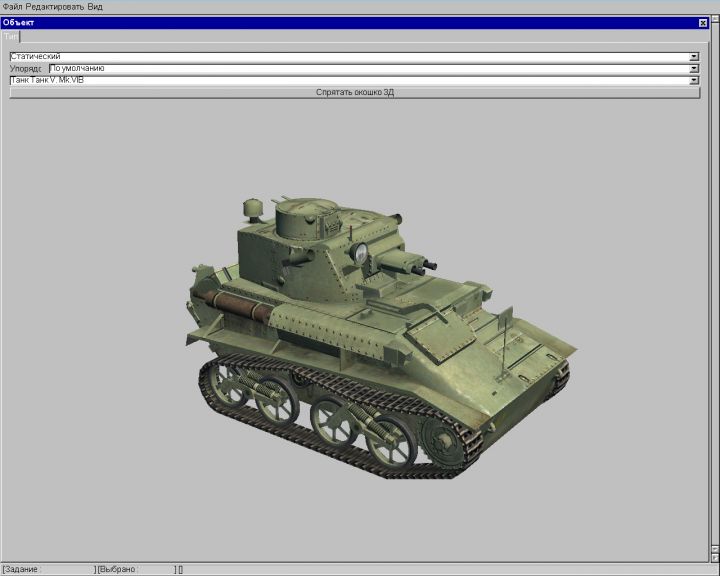The height and width of the screenshot is (576, 720).
Task: Click the Выбрано status bar field
Action: 135,569
